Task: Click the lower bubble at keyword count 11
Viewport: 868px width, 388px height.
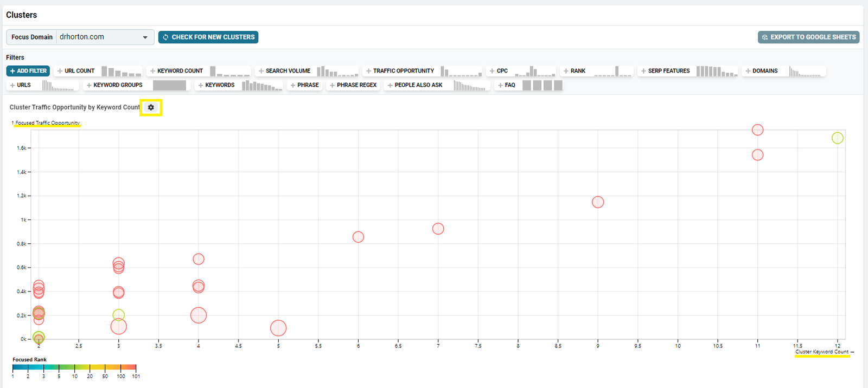Action: 758,155
